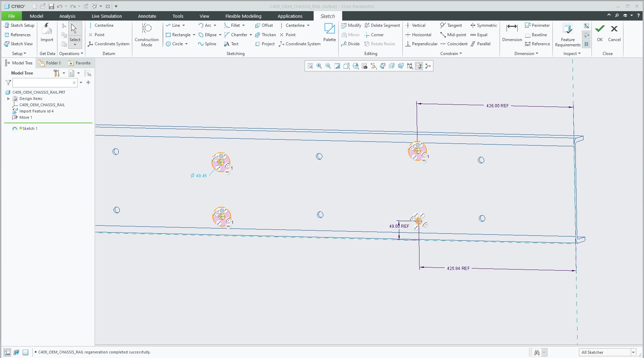This screenshot has width=644, height=358.
Task: Select the Line sketching tool
Action: click(175, 25)
